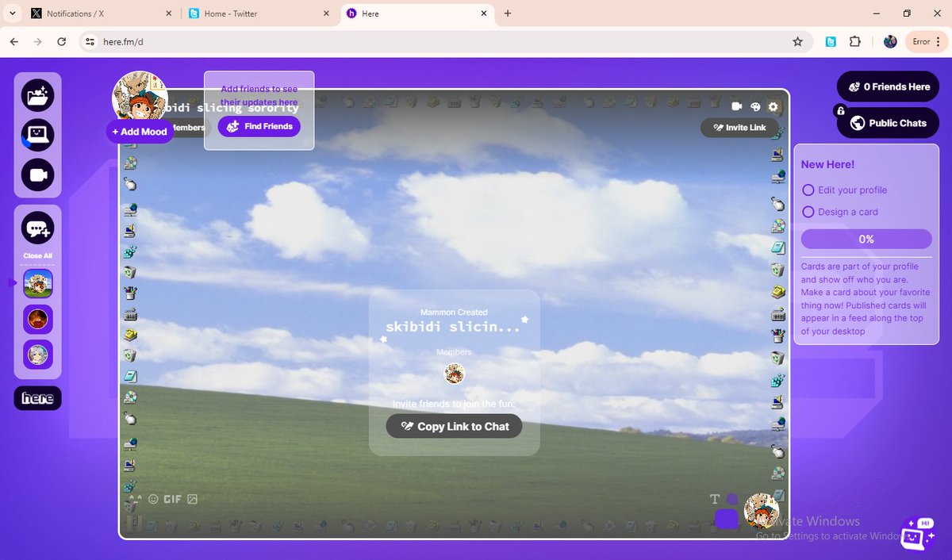Click the blue Twitter extension icon

pyautogui.click(x=831, y=42)
